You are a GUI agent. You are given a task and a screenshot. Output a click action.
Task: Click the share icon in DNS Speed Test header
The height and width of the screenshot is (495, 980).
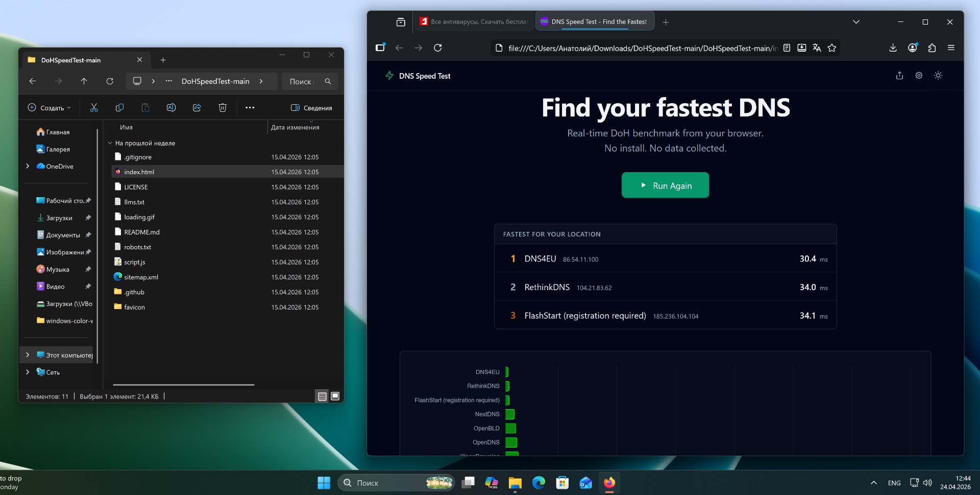899,76
